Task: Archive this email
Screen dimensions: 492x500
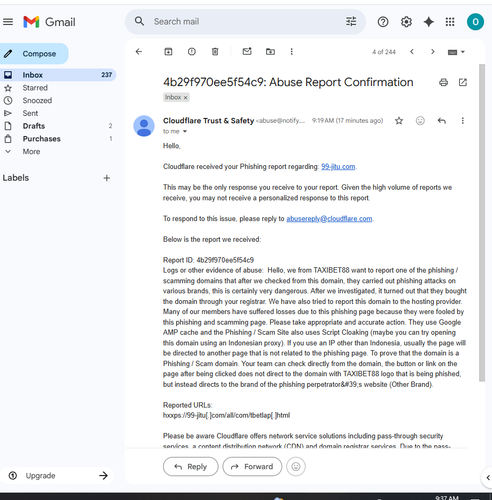Action: (168, 52)
